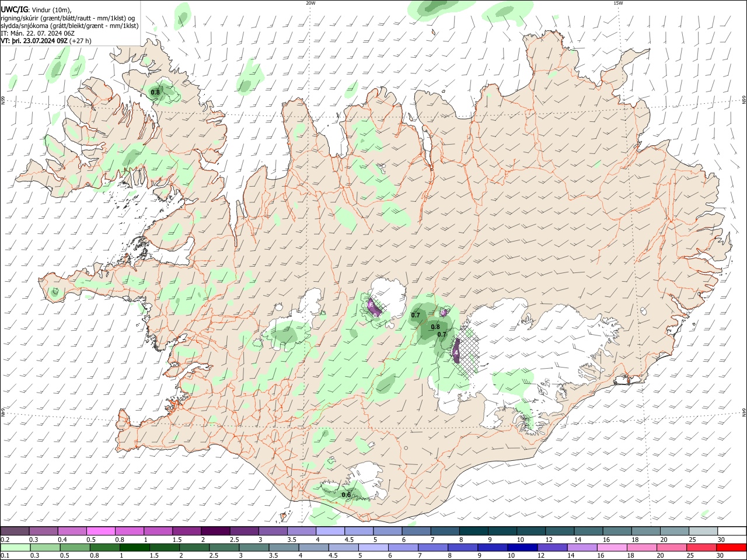Click the '4.5' label in the lower legend row
This screenshot has width=747, height=560.
point(333,556)
